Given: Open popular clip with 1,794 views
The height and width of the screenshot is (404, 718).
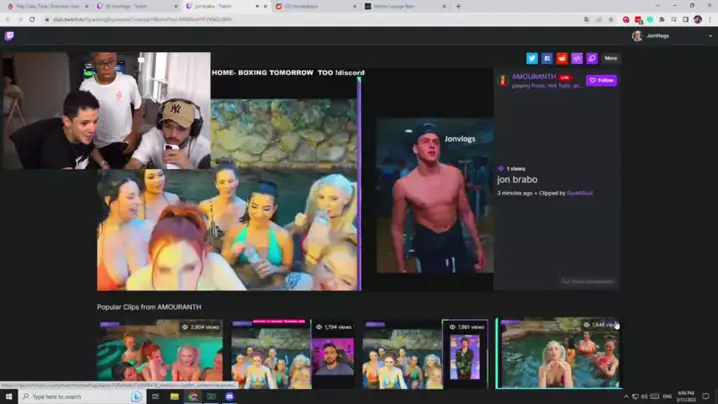Looking at the screenshot, I should click(293, 354).
